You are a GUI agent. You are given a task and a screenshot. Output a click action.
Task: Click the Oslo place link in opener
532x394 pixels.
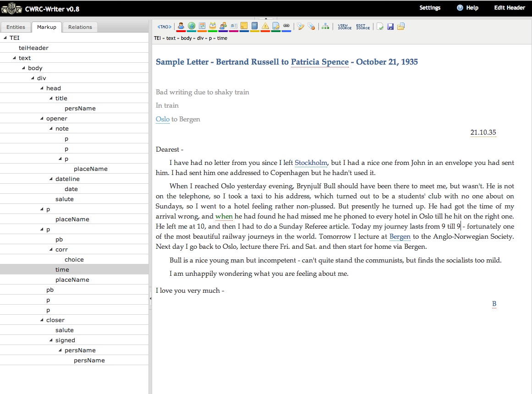[163, 119]
